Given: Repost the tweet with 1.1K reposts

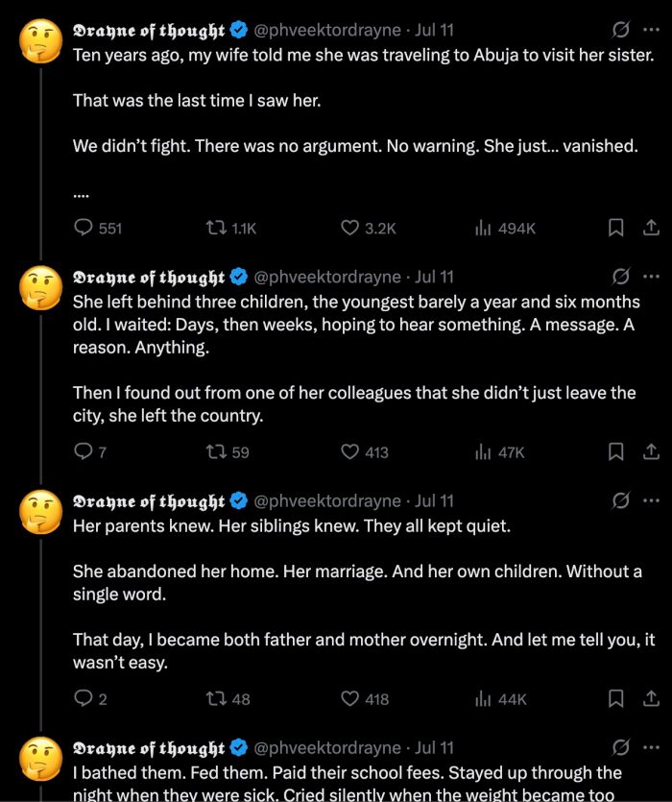Looking at the screenshot, I should click(217, 228).
